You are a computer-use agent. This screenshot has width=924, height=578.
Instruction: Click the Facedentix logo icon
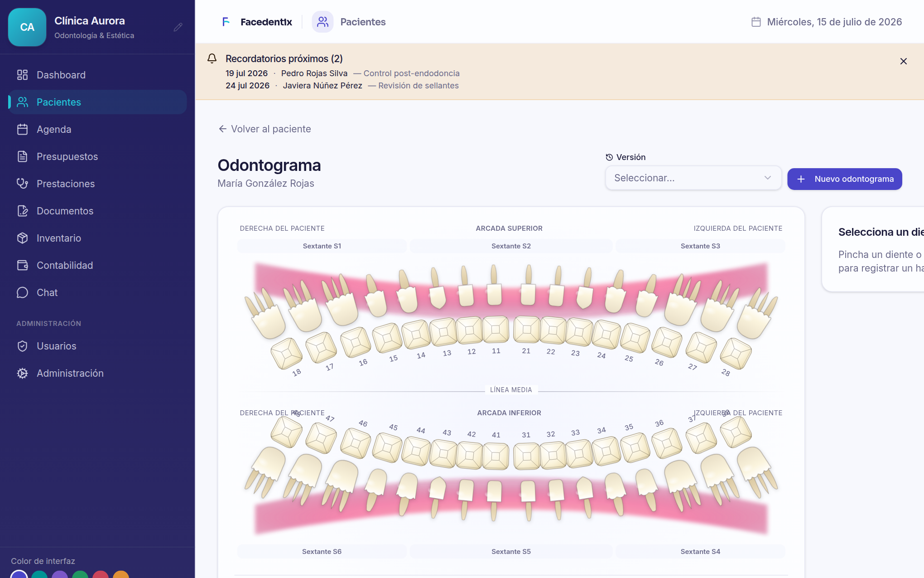click(x=226, y=22)
